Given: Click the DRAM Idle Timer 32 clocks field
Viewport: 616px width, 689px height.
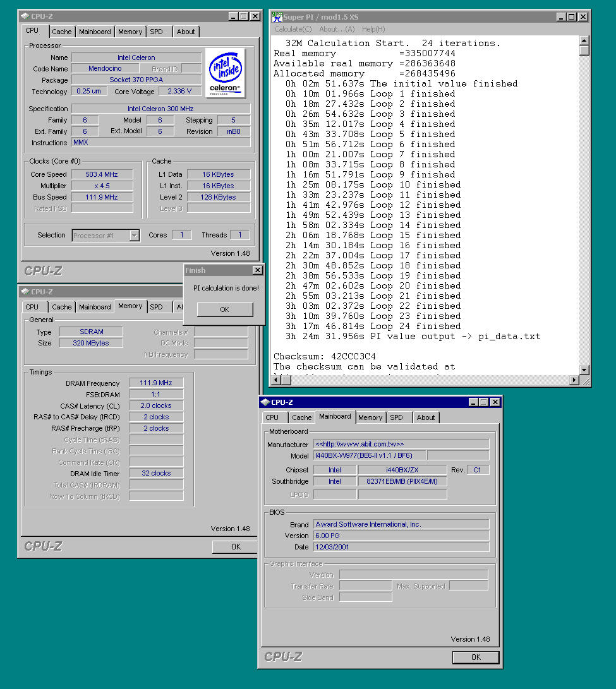Looking at the screenshot, I should coord(156,473).
